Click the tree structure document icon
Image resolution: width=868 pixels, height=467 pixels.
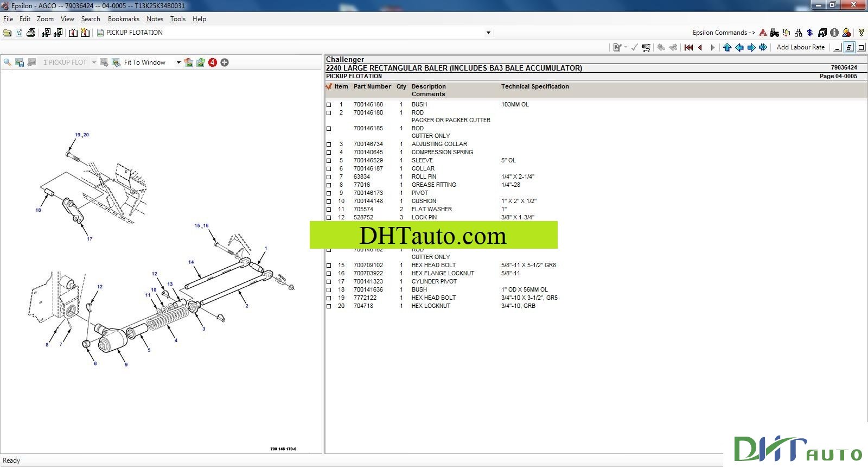(x=19, y=33)
